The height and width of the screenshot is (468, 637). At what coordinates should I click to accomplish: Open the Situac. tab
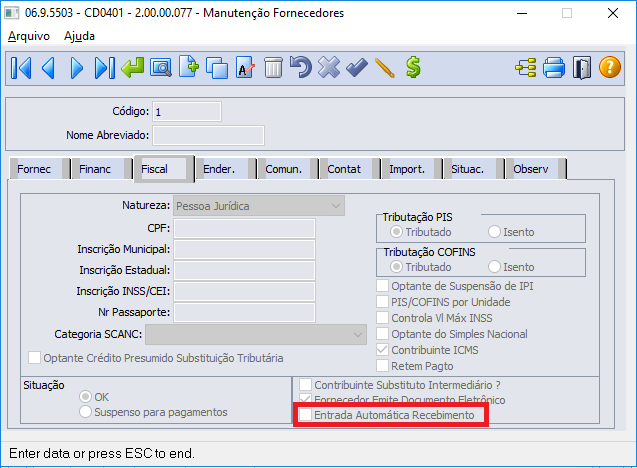pos(474,169)
